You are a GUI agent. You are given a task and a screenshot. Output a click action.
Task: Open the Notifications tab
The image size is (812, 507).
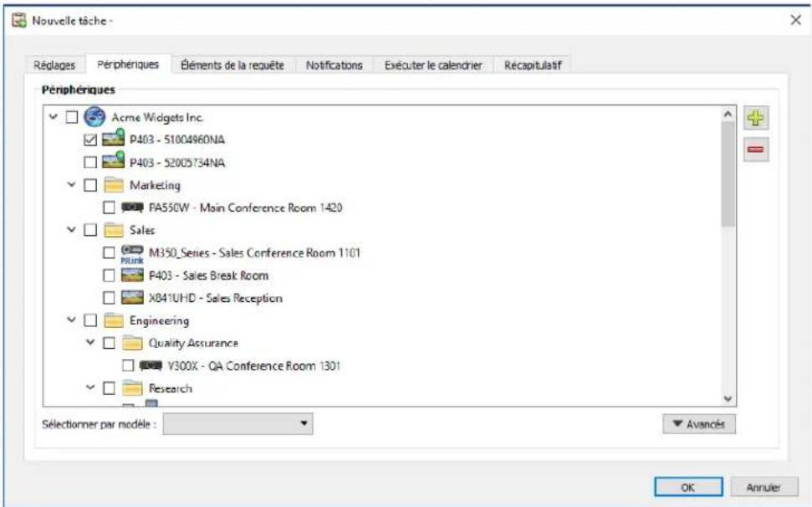[x=334, y=65]
